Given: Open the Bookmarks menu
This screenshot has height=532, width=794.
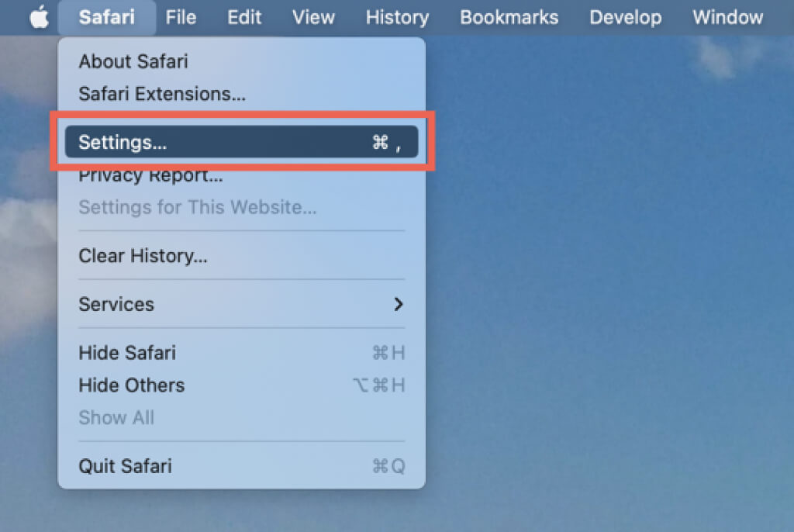Looking at the screenshot, I should (x=509, y=17).
